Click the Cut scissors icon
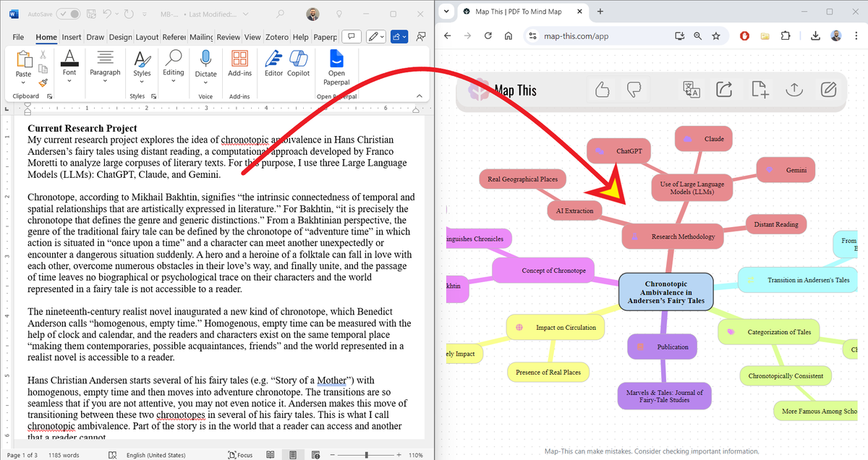 click(x=43, y=54)
